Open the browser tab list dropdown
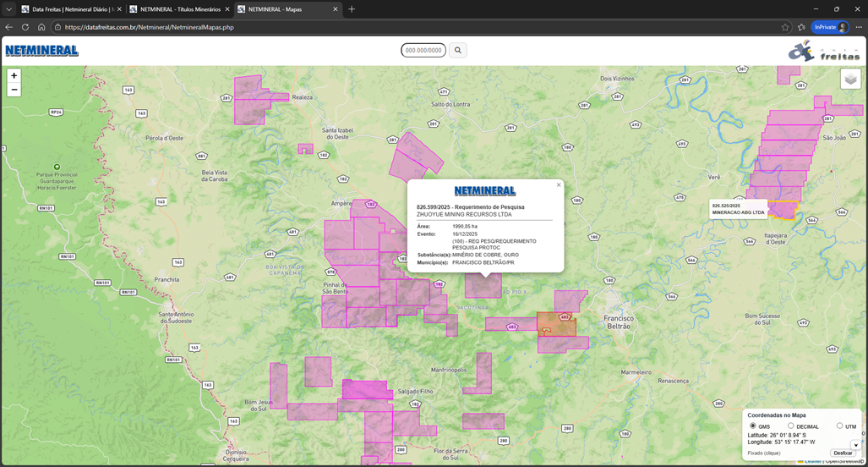Viewport: 868px width, 467px height. click(x=8, y=9)
